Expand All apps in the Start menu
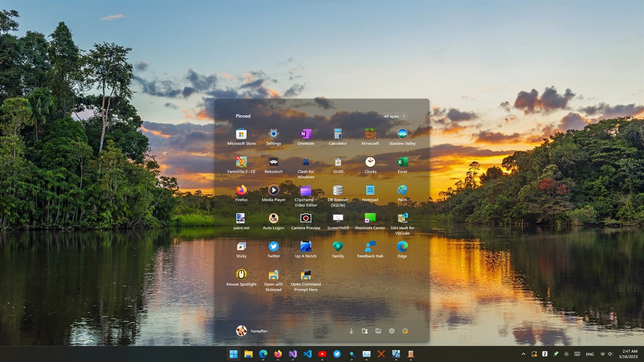The width and height of the screenshot is (644, 362). tap(393, 116)
